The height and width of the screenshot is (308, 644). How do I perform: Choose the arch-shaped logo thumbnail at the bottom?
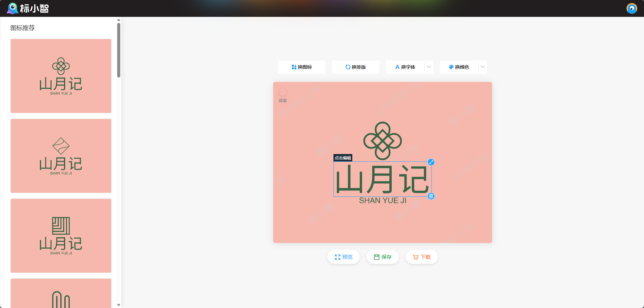pos(61,293)
